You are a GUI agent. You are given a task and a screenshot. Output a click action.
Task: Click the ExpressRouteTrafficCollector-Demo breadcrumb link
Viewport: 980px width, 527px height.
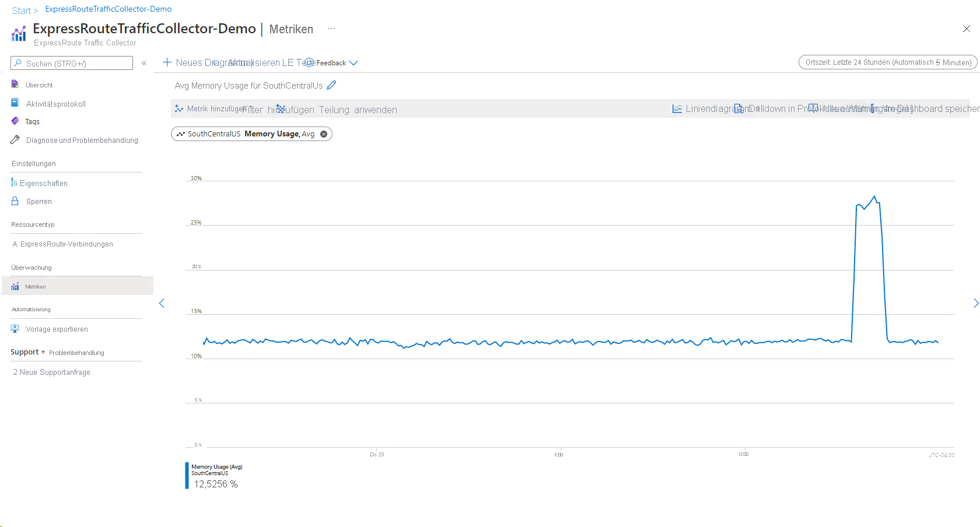[108, 9]
